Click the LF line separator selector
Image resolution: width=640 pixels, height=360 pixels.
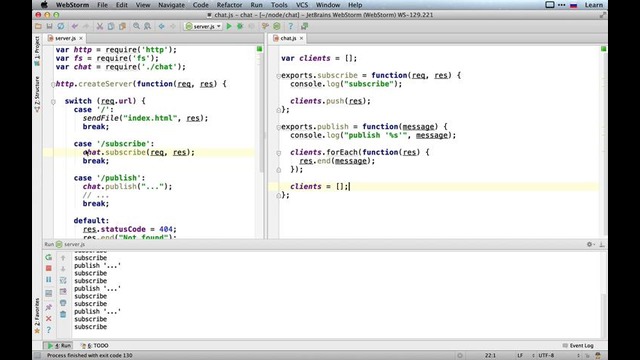(520, 356)
